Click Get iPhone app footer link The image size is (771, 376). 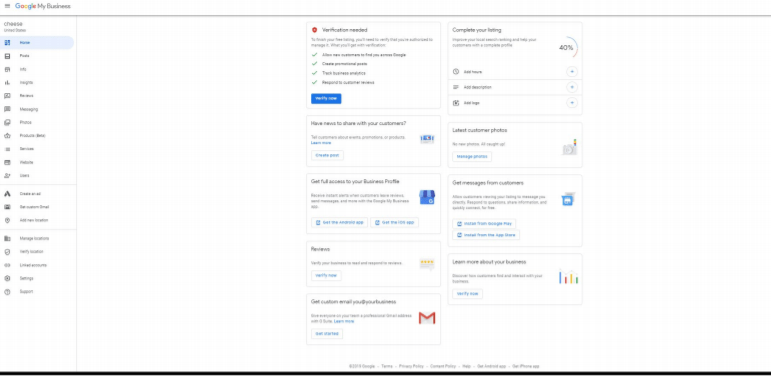526,366
